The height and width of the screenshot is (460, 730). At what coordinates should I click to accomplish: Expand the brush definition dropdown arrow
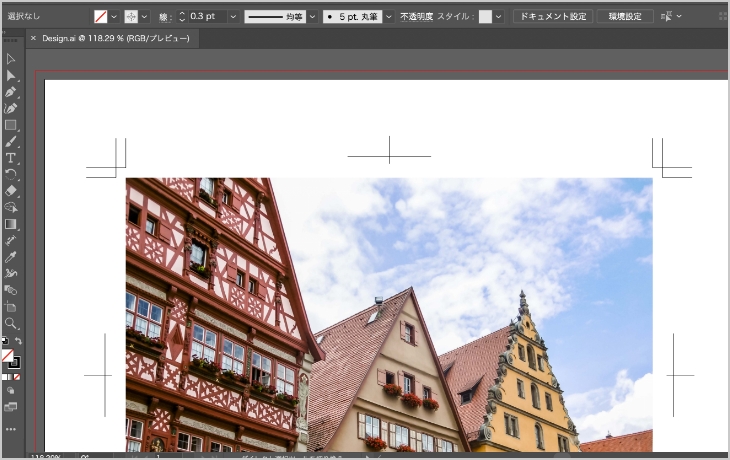(389, 17)
